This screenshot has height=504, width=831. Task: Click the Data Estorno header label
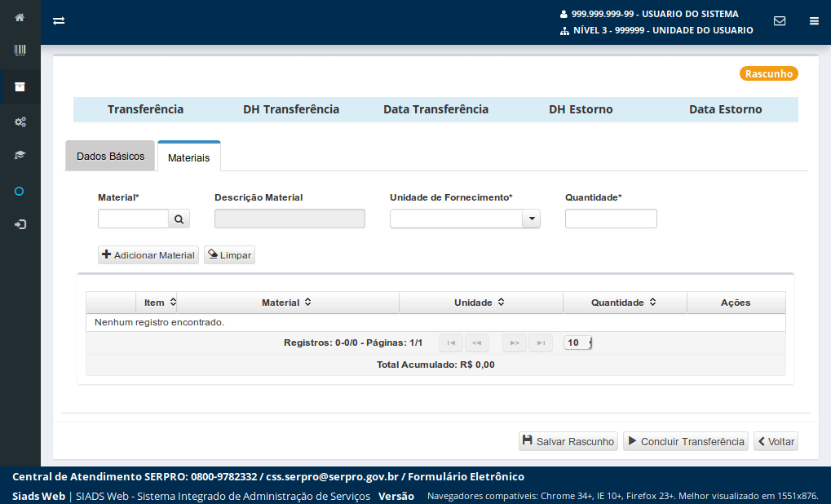726,109
